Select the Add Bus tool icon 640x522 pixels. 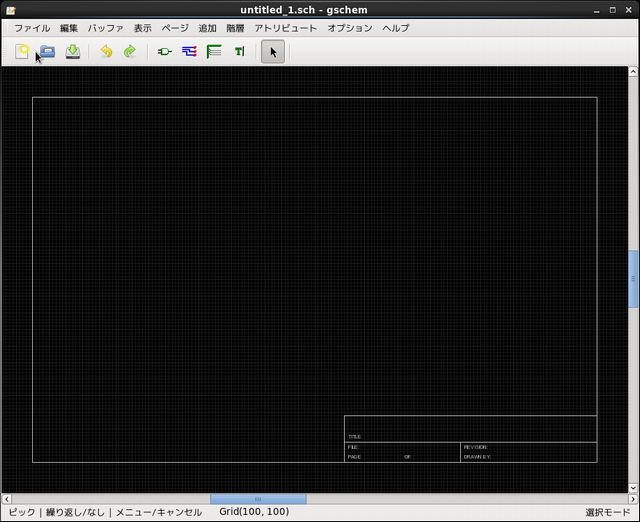click(214, 52)
